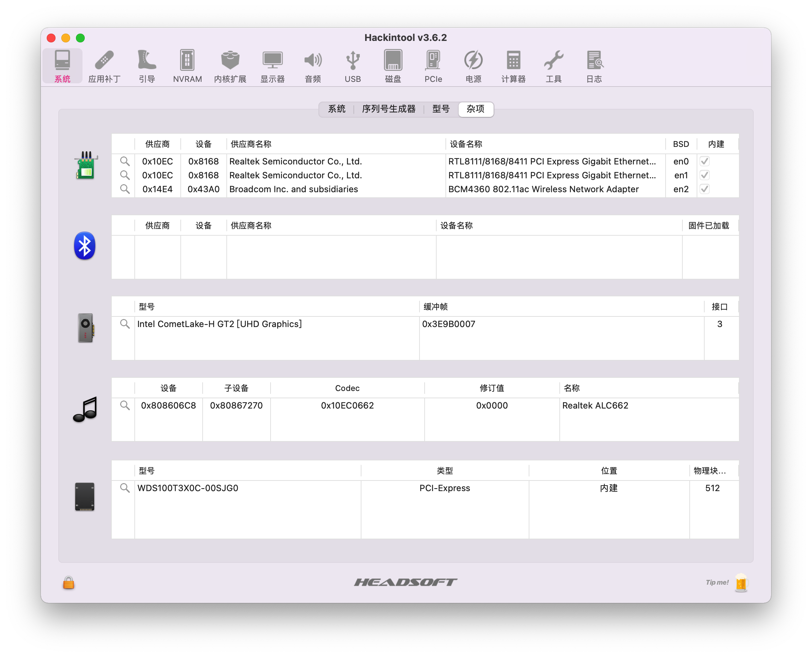Image resolution: width=812 pixels, height=657 pixels.
Task: Select the Intel CometLake-H GT2 row
Action: (x=219, y=324)
